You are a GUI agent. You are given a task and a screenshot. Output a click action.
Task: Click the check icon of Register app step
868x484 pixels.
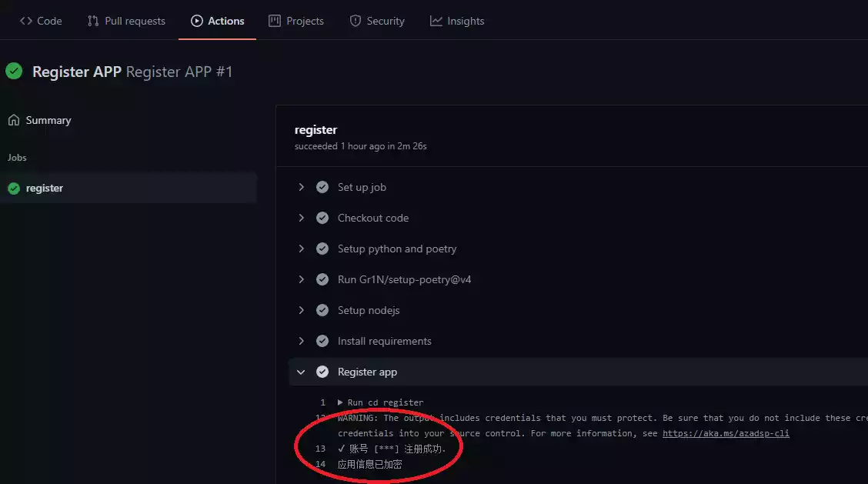pyautogui.click(x=322, y=372)
